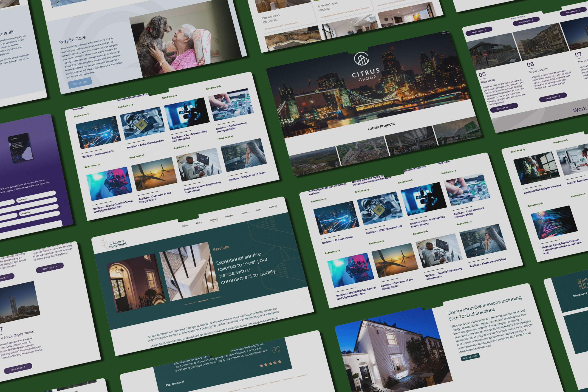Open the Careers nav menu item
This screenshot has height=392, width=588.
point(244,213)
